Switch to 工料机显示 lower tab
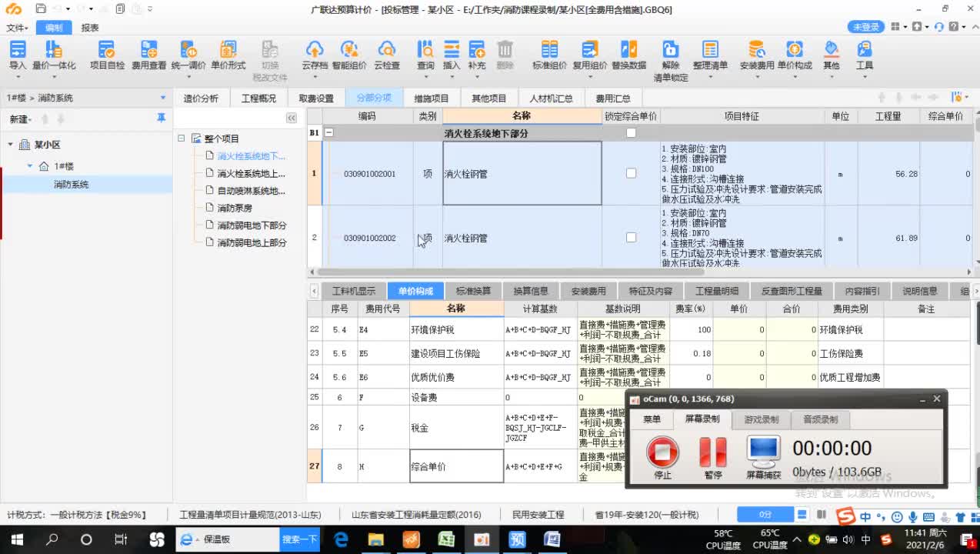Viewport: 980px width, 554px height. 354,291
